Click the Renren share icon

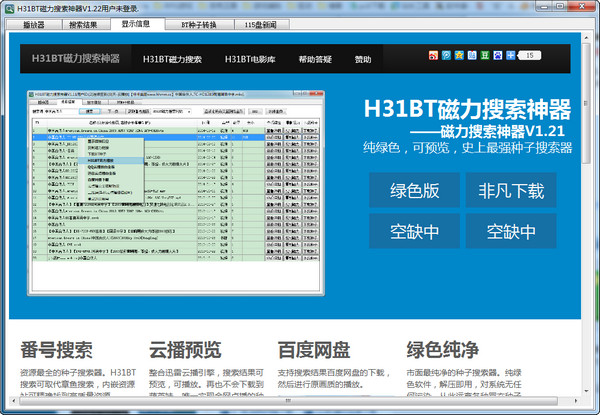[472, 55]
